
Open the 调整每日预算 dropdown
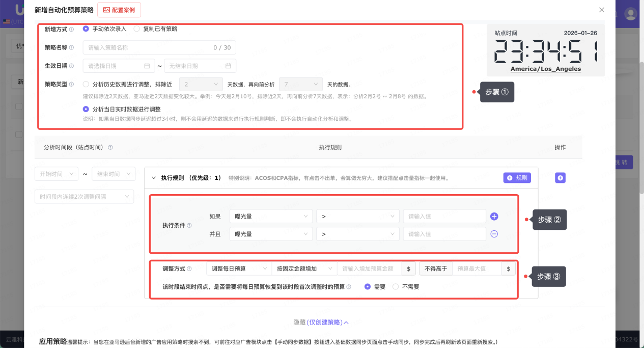click(239, 269)
